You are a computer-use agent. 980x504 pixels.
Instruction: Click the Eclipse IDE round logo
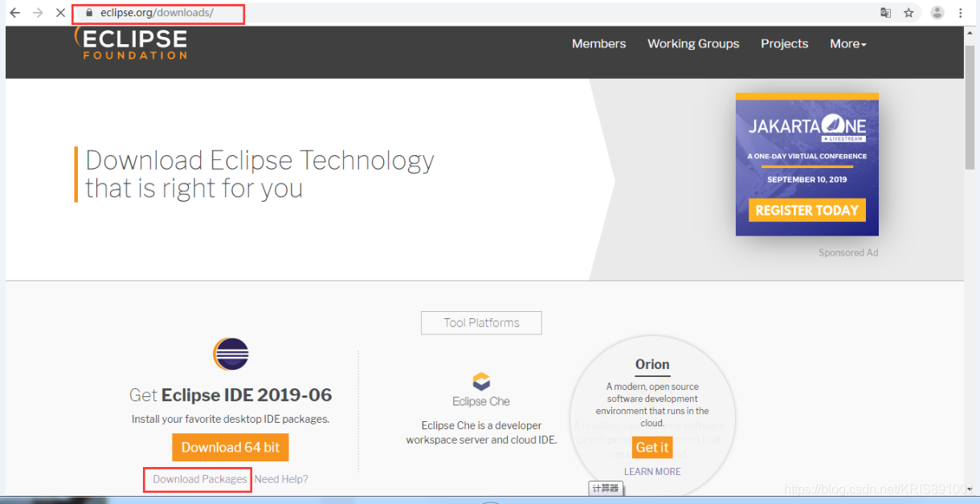point(231,354)
